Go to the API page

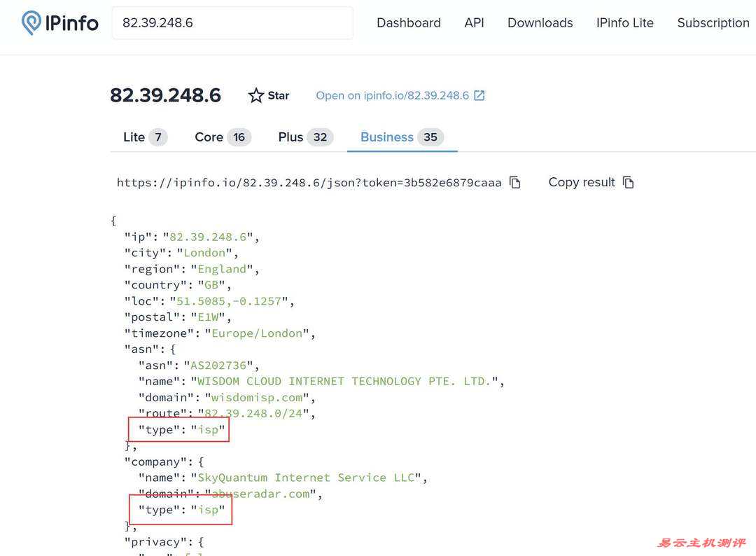(474, 23)
